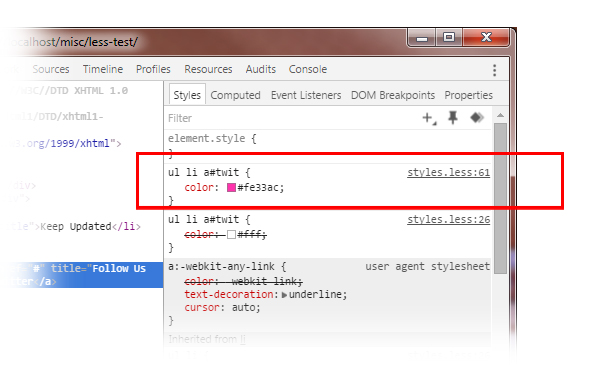Click the ul li a#twit selector at line 26

coord(204,220)
